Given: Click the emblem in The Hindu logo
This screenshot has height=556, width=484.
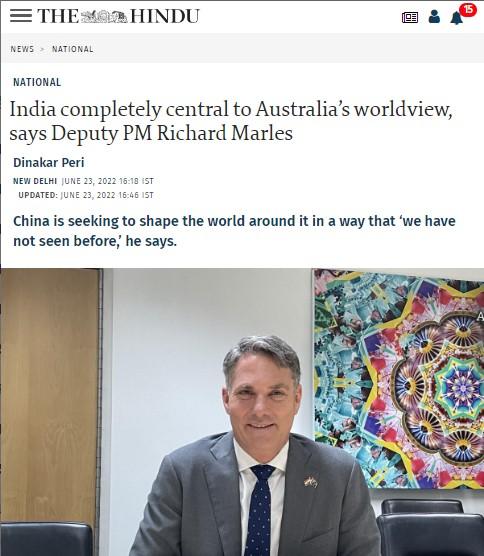Looking at the screenshot, I should pos(104,17).
